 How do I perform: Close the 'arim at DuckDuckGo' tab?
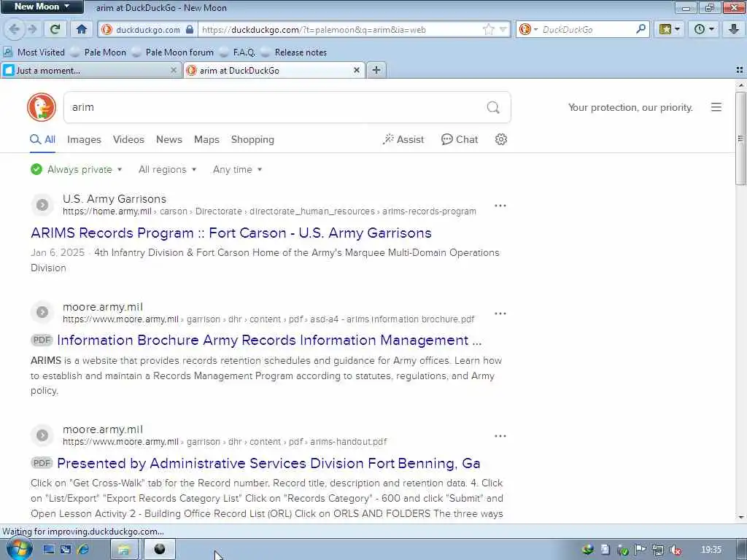(x=356, y=71)
